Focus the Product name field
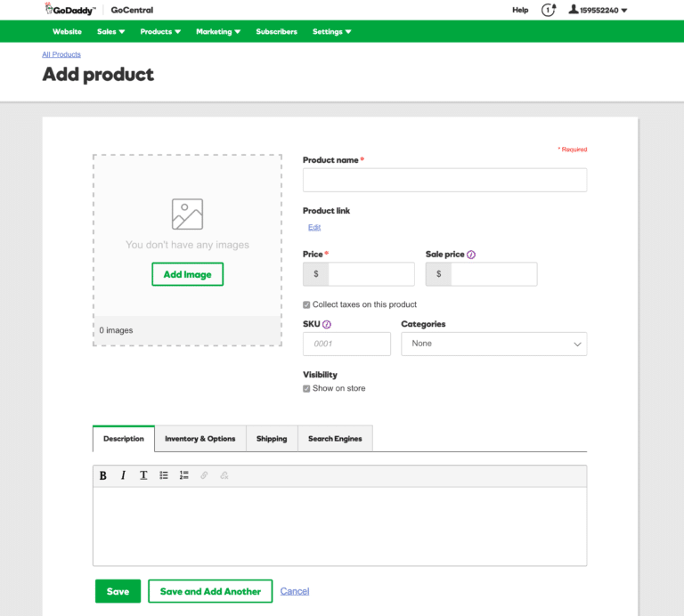 (445, 180)
